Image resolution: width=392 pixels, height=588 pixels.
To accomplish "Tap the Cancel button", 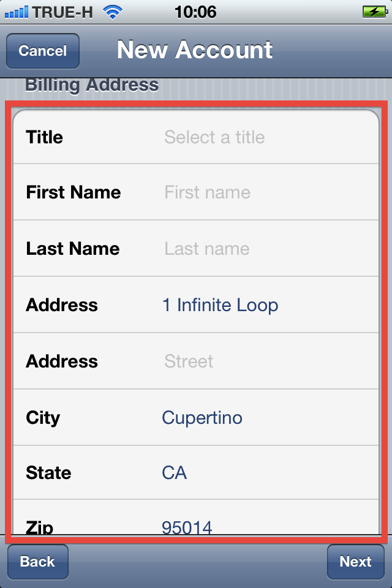I will pyautogui.click(x=43, y=51).
